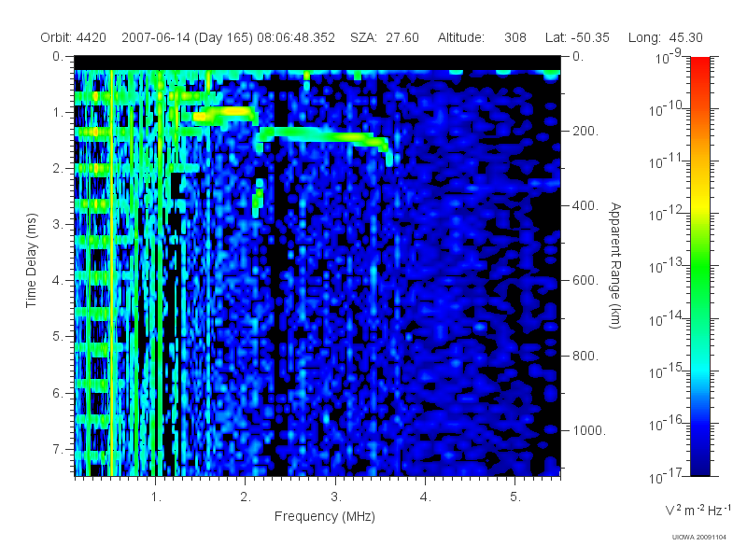Screen dimensions: 747x560
Task: Click the 10⁻¹² color scale label
Action: point(668,214)
